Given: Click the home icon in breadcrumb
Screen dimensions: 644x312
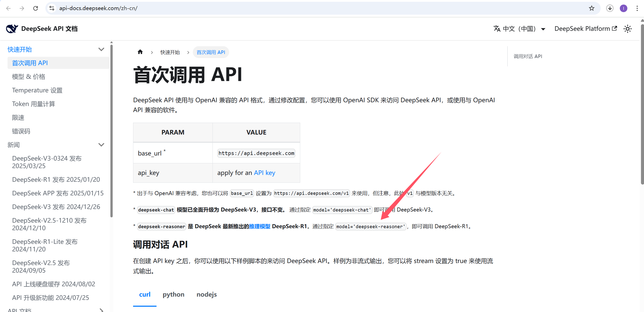Looking at the screenshot, I should [140, 52].
